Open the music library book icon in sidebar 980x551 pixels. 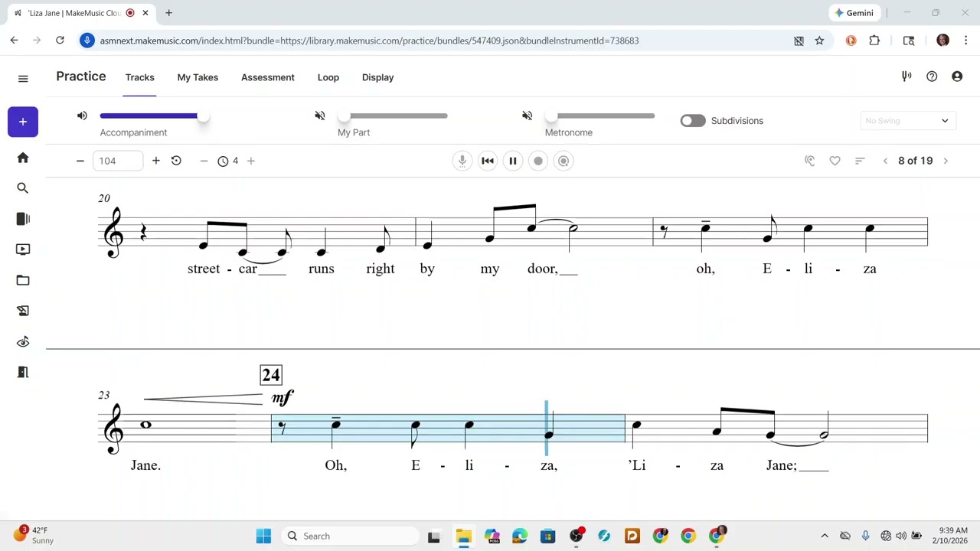(x=23, y=219)
